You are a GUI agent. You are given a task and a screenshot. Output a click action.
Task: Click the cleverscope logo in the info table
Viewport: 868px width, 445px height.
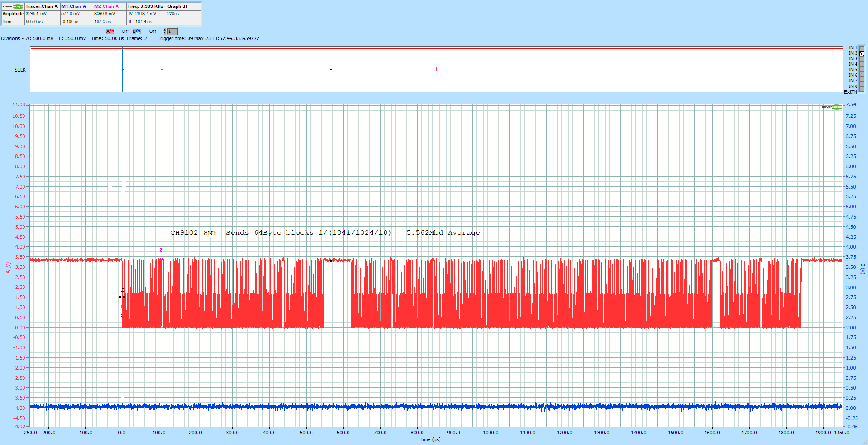(x=13, y=6)
